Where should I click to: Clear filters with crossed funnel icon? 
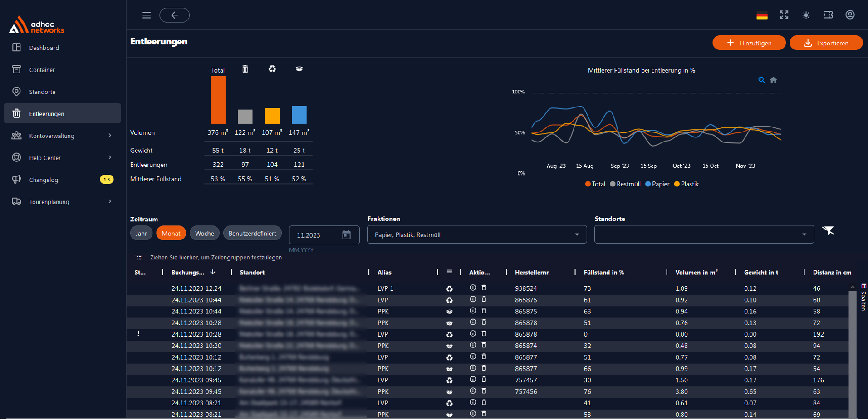tap(829, 231)
